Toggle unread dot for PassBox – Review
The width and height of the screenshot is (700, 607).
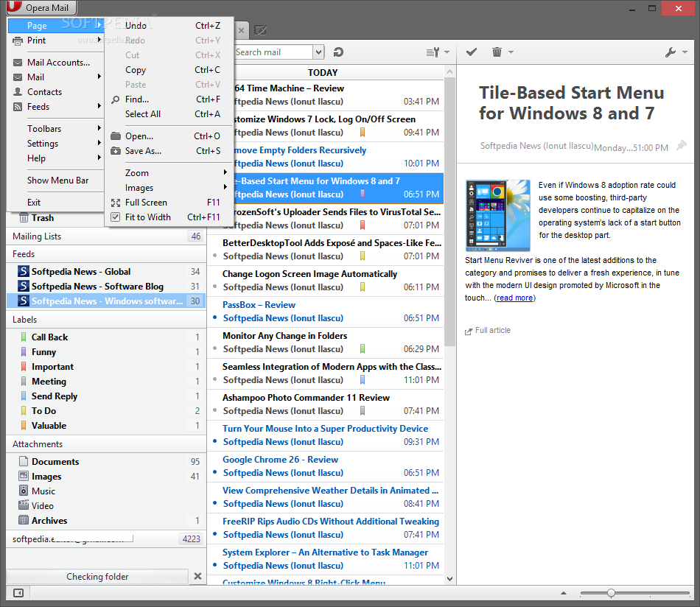coord(214,317)
